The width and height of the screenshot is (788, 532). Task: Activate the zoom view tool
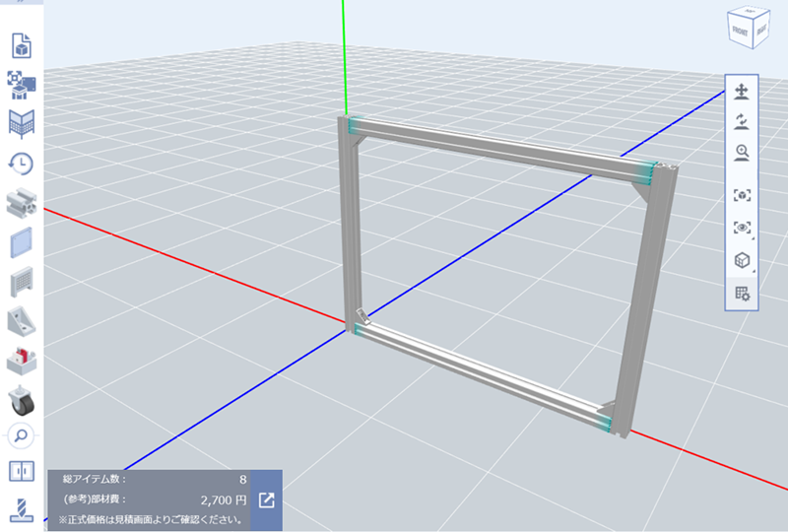(x=742, y=153)
